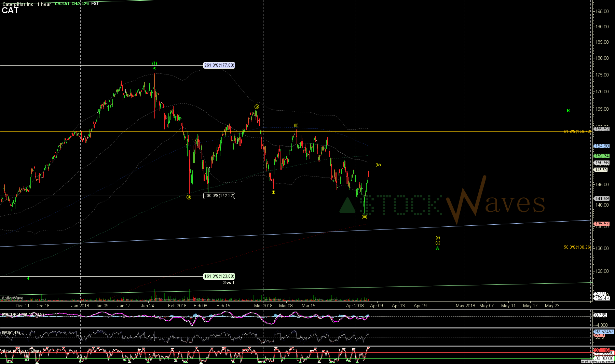The image size is (615, 364).
Task: Click the May-11 date on time axis
Action: click(x=508, y=306)
